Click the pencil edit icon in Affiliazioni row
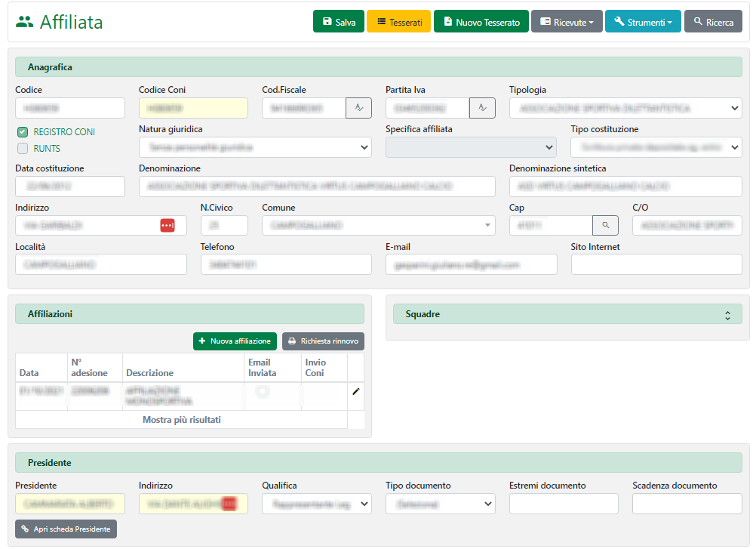756x549 pixels. (356, 391)
